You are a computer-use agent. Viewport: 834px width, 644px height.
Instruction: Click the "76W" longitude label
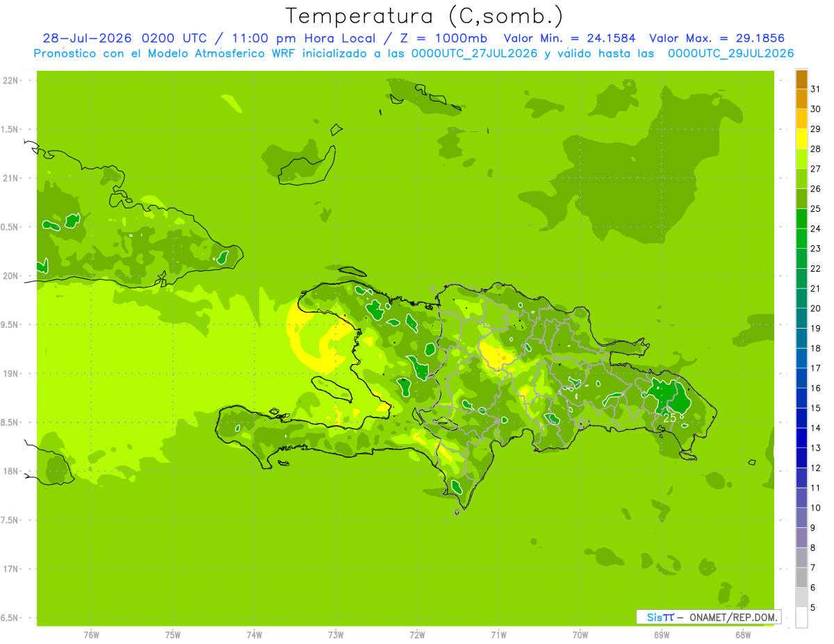tap(91, 636)
